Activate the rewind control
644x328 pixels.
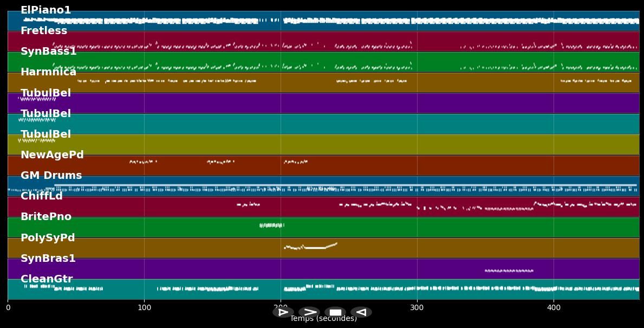[x=361, y=312]
